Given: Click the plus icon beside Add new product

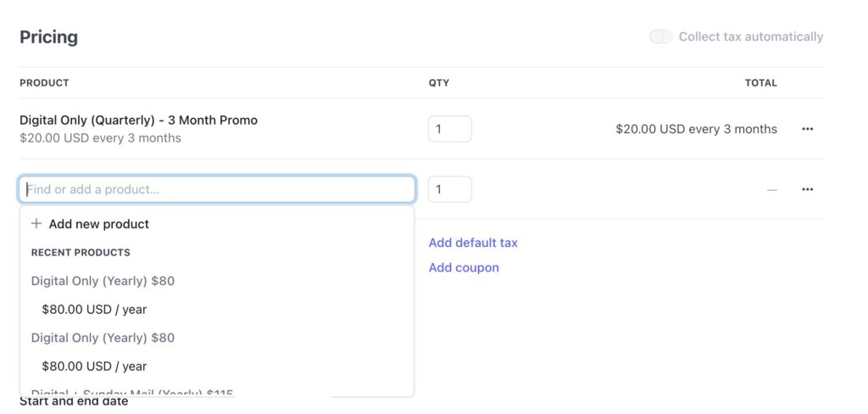Looking at the screenshot, I should point(36,224).
